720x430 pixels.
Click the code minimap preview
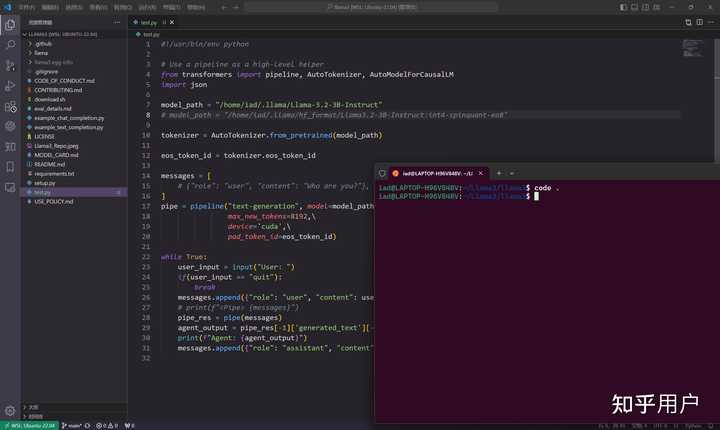693,48
